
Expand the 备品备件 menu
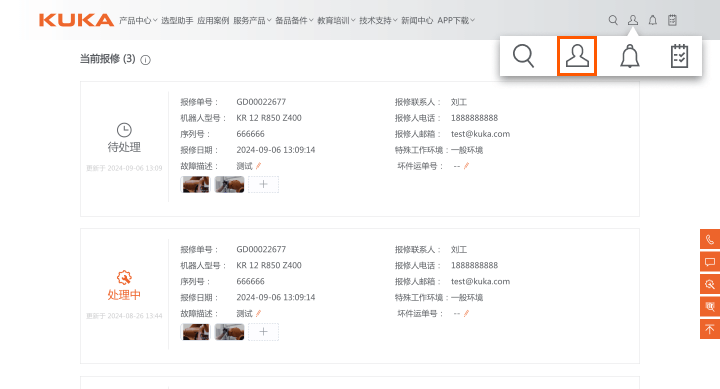click(x=294, y=20)
